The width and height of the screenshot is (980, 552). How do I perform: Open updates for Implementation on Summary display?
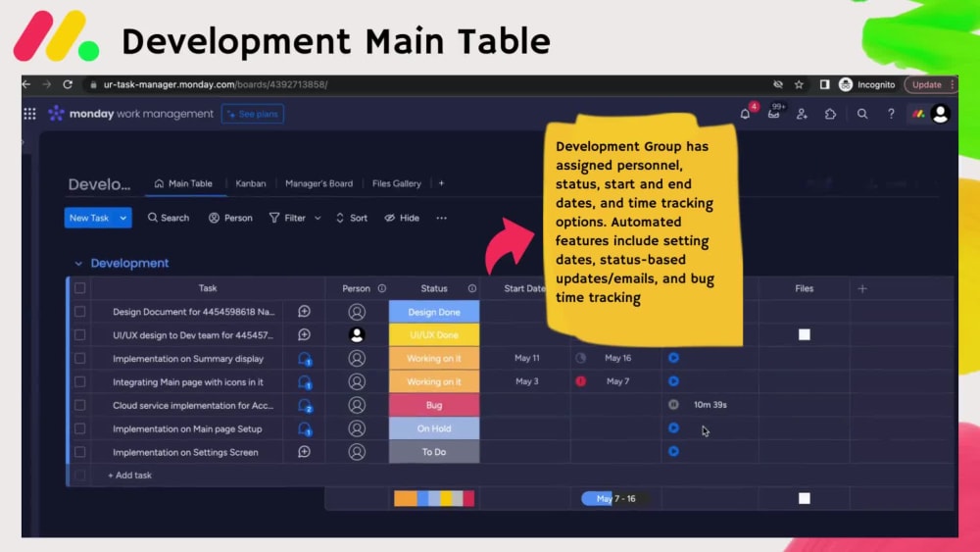(x=305, y=358)
